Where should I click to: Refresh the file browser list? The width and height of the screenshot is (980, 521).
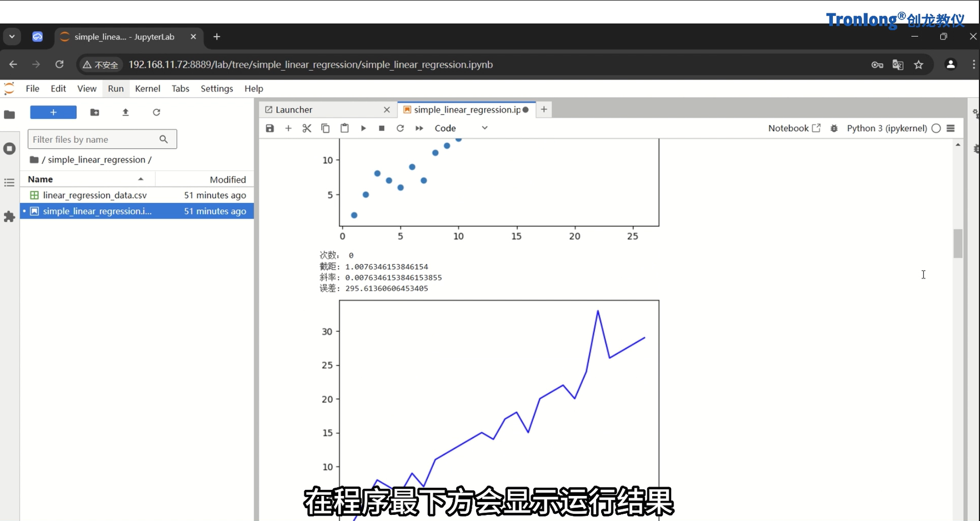pos(157,112)
